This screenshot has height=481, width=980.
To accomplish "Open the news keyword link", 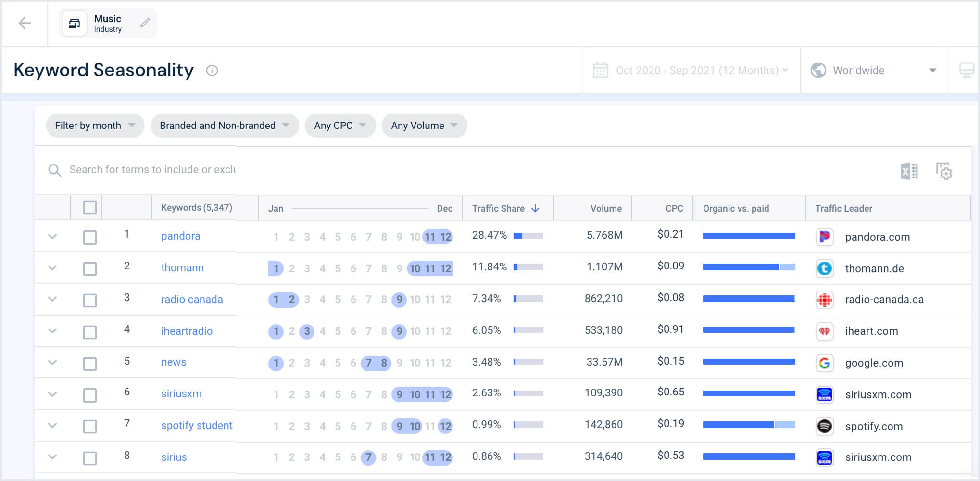I will [174, 362].
